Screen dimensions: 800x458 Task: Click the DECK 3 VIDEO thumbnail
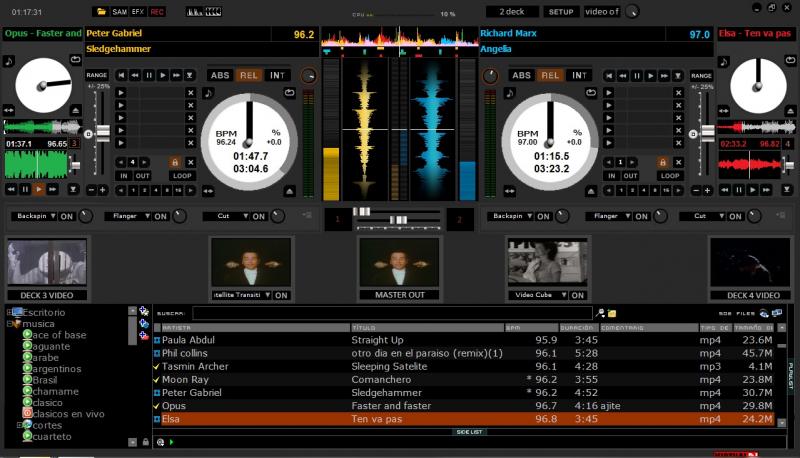coord(47,262)
